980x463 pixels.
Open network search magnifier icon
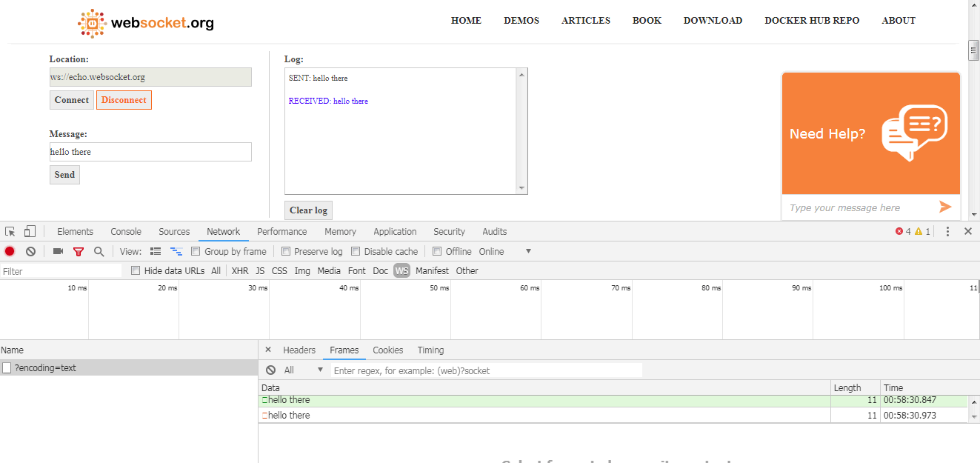click(x=99, y=252)
